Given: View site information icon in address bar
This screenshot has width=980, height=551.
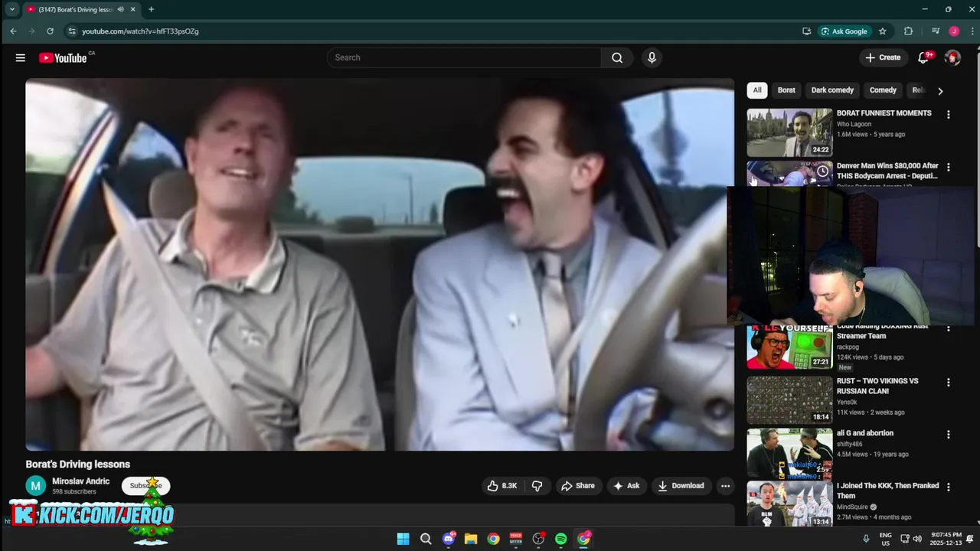Looking at the screenshot, I should (72, 31).
